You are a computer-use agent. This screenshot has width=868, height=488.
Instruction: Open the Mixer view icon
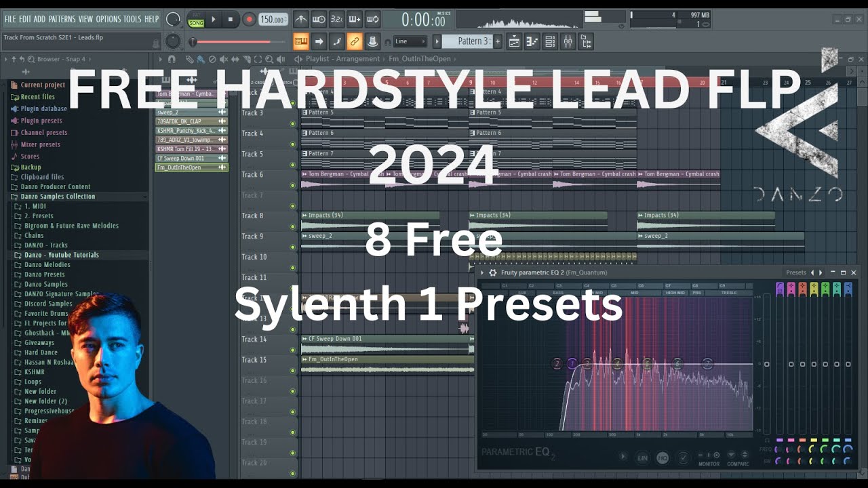568,41
